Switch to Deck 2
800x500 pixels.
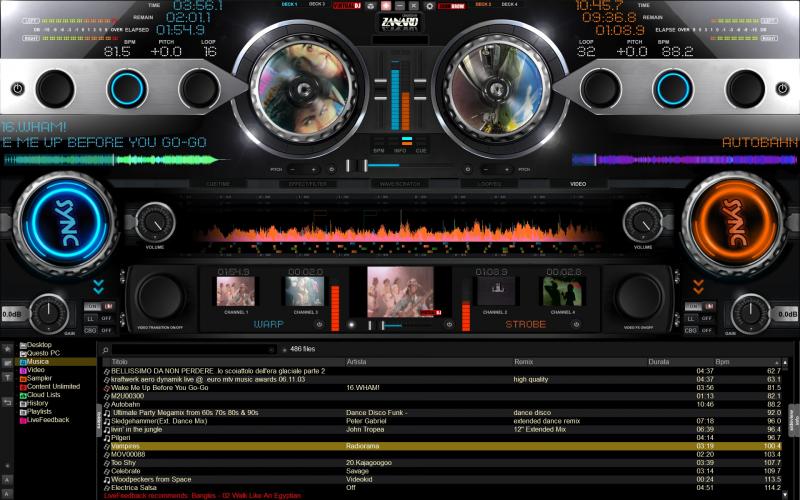[x=483, y=5]
